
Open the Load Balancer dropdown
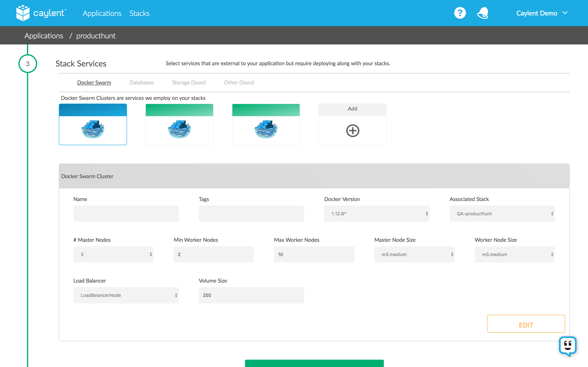126,295
